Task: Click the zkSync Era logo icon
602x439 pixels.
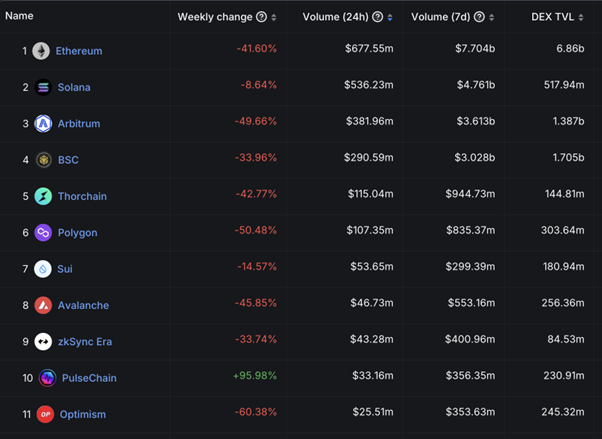Action: (x=43, y=342)
